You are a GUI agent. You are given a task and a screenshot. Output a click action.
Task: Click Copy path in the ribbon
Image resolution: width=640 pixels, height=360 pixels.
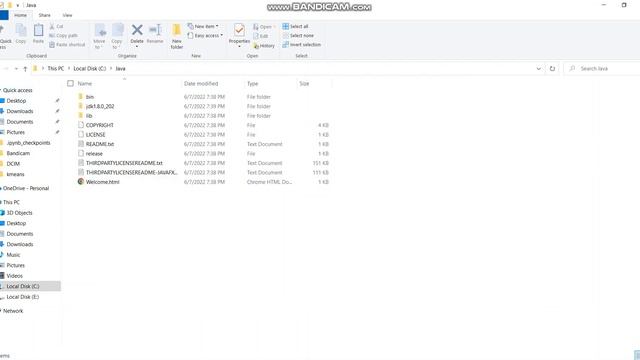[63, 36]
